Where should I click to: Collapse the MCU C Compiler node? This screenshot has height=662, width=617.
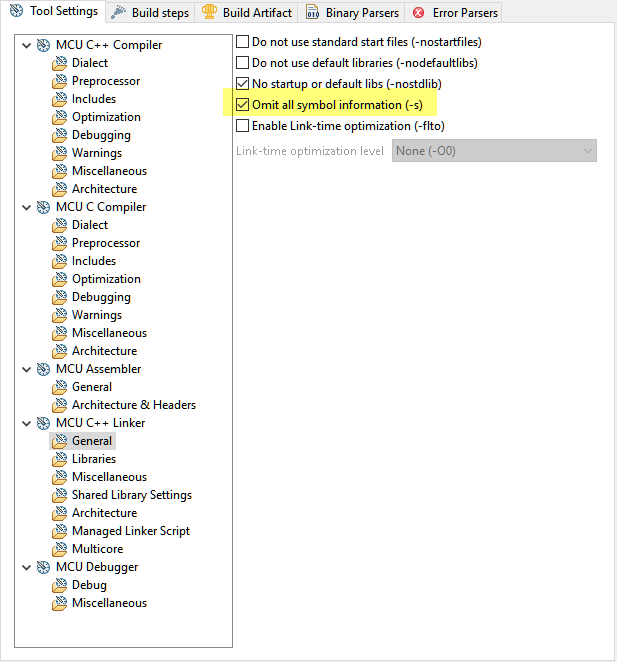tap(27, 207)
